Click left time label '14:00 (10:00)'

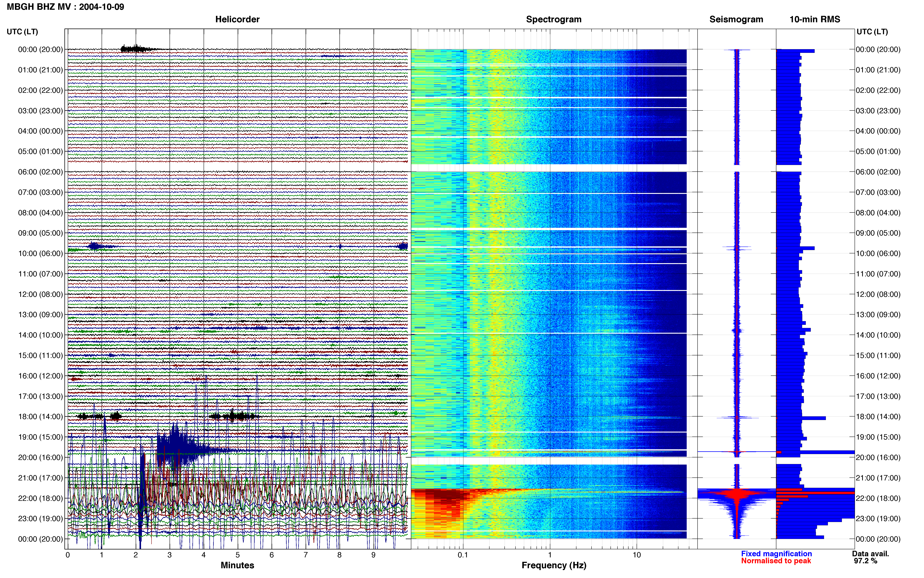pos(41,335)
